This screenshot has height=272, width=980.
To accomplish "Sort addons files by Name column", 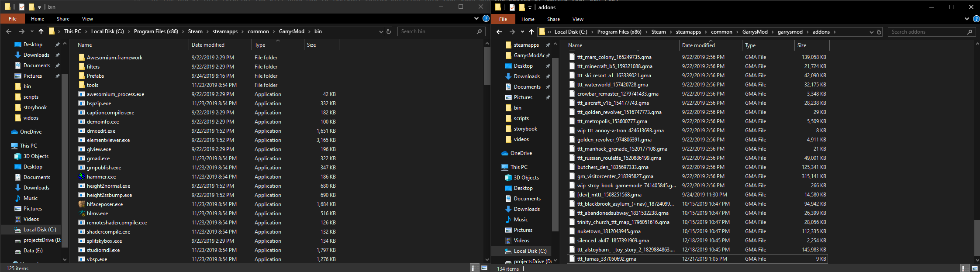I will pyautogui.click(x=622, y=45).
